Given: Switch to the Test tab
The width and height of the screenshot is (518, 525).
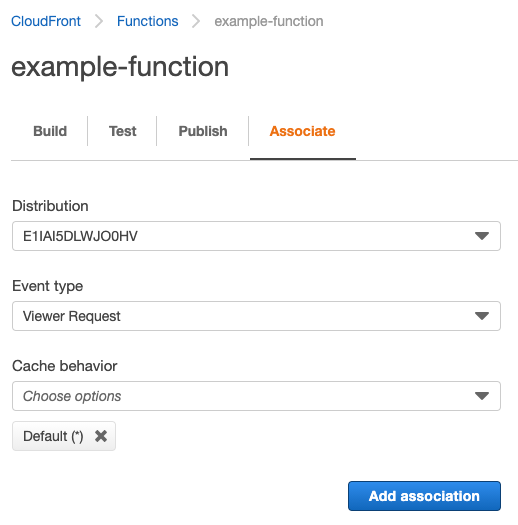Looking at the screenshot, I should point(123,131).
